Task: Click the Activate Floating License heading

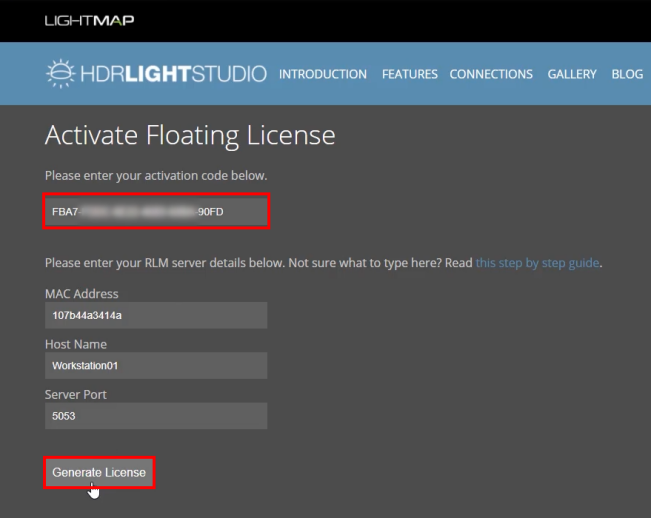Action: click(190, 136)
